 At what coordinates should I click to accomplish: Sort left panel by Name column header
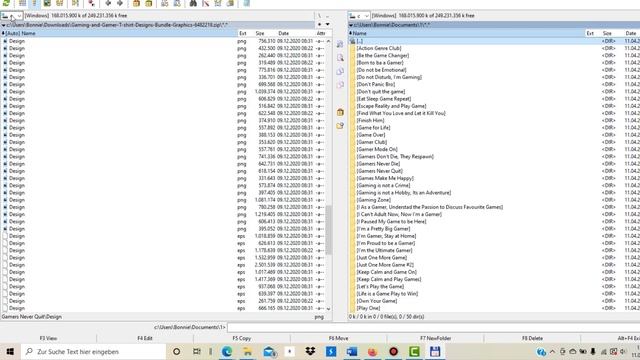[x=119, y=33]
